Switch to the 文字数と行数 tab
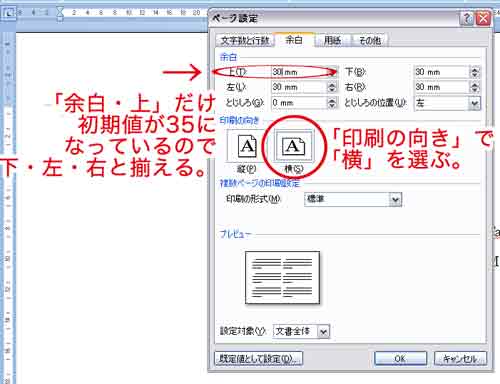Viewport: 500px width, 384px height. tap(245, 41)
